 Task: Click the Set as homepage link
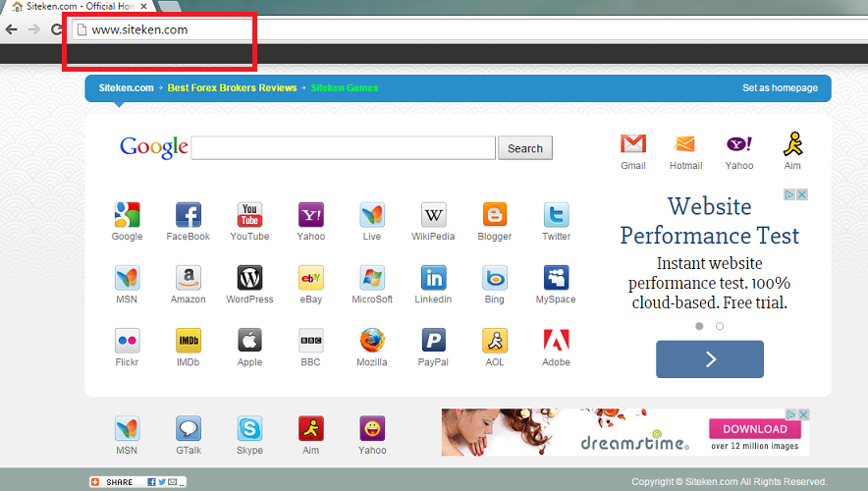coord(780,88)
